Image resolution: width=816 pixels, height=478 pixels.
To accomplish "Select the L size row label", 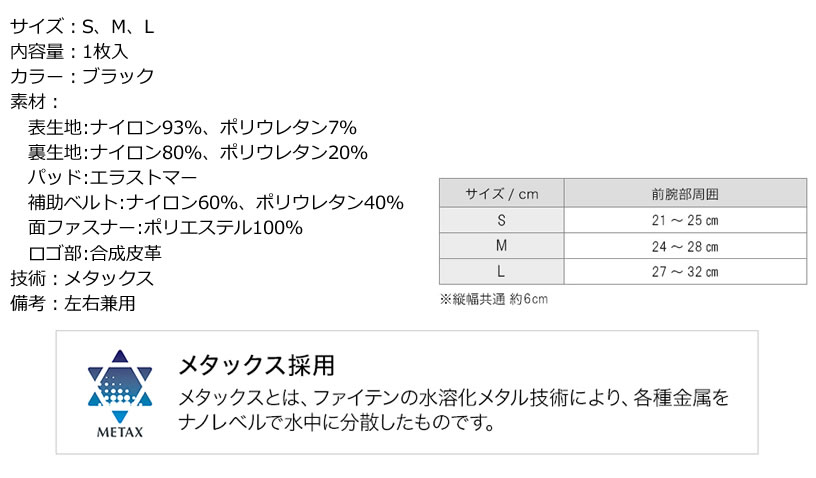I will (x=502, y=271).
